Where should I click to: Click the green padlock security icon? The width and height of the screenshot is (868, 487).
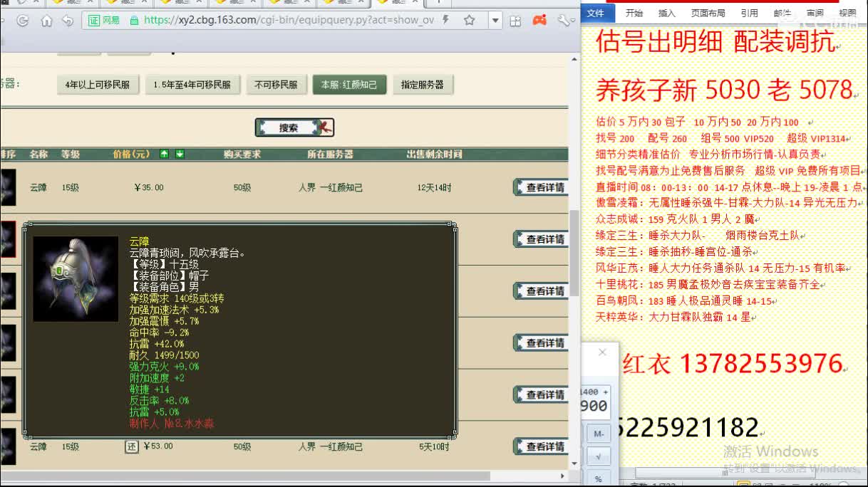(x=134, y=21)
